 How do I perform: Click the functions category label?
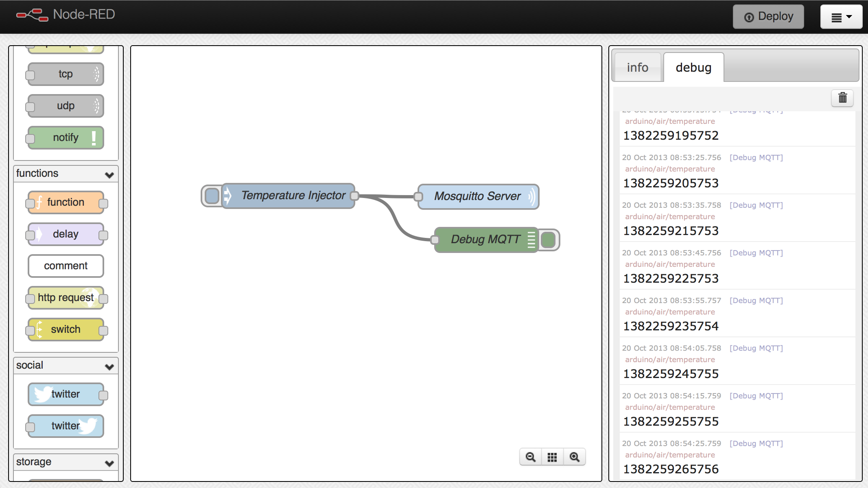coord(37,174)
